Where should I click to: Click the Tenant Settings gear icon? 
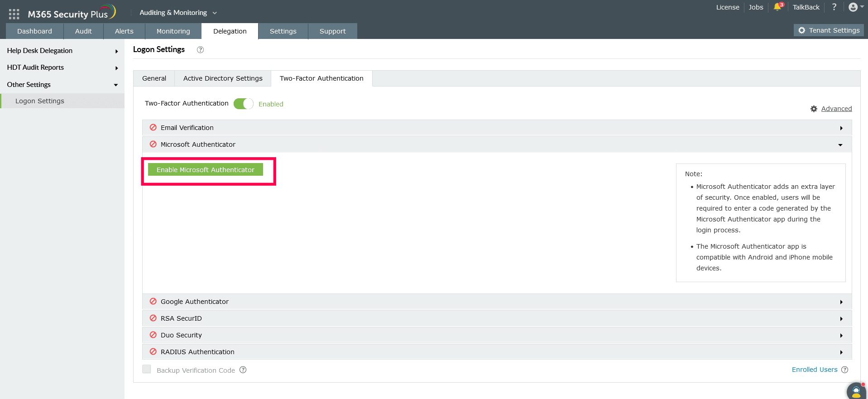[802, 30]
